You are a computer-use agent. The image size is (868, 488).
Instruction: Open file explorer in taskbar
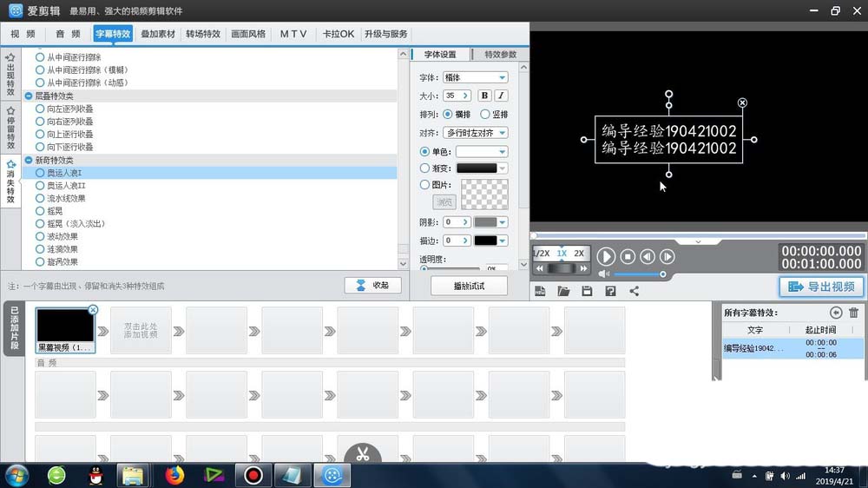(x=133, y=475)
